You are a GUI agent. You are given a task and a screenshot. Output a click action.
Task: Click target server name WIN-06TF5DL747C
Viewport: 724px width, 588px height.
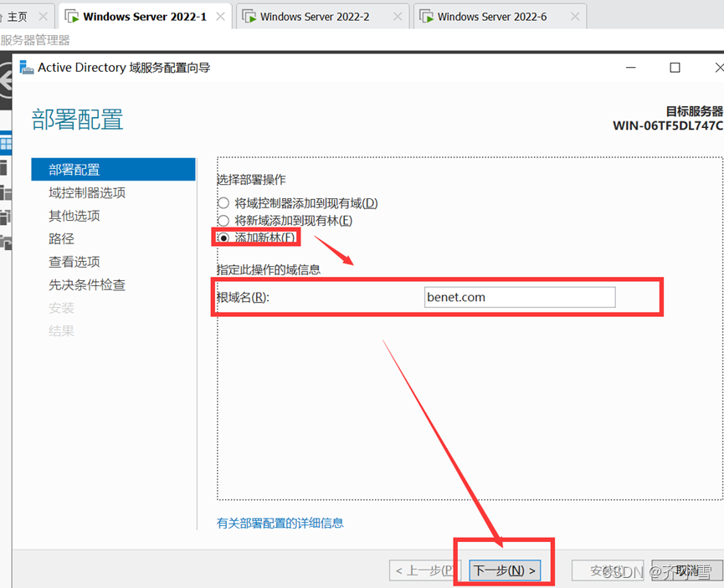click(x=668, y=125)
